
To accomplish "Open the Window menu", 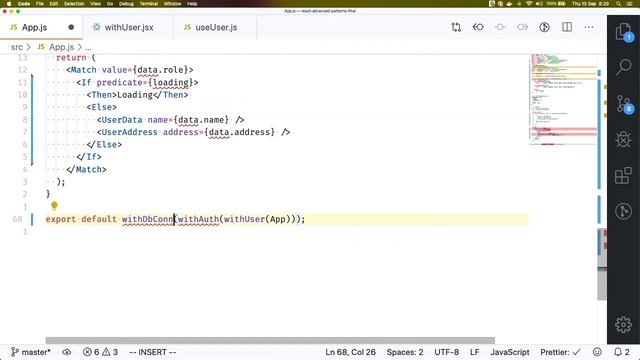I will [x=172, y=4].
